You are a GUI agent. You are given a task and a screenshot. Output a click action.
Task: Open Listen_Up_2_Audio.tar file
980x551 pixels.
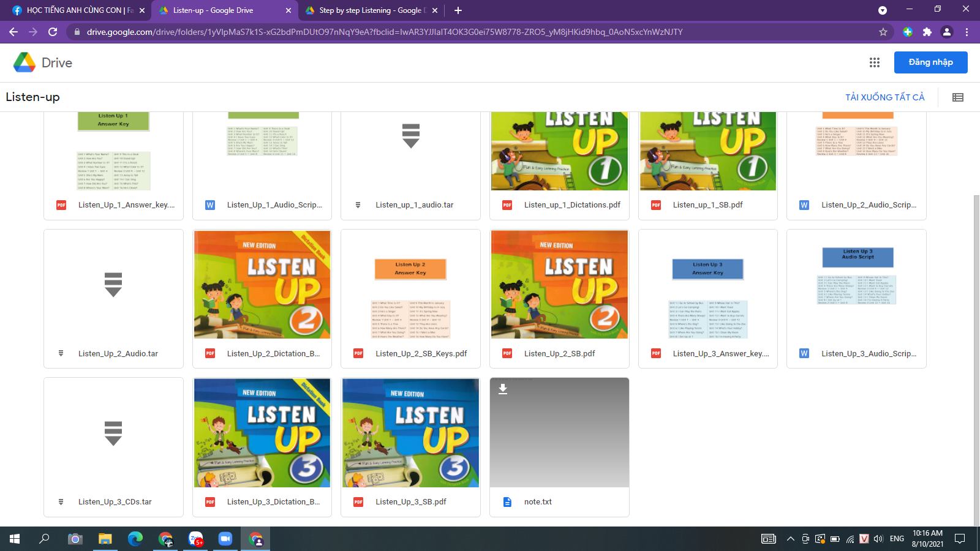pyautogui.click(x=113, y=298)
